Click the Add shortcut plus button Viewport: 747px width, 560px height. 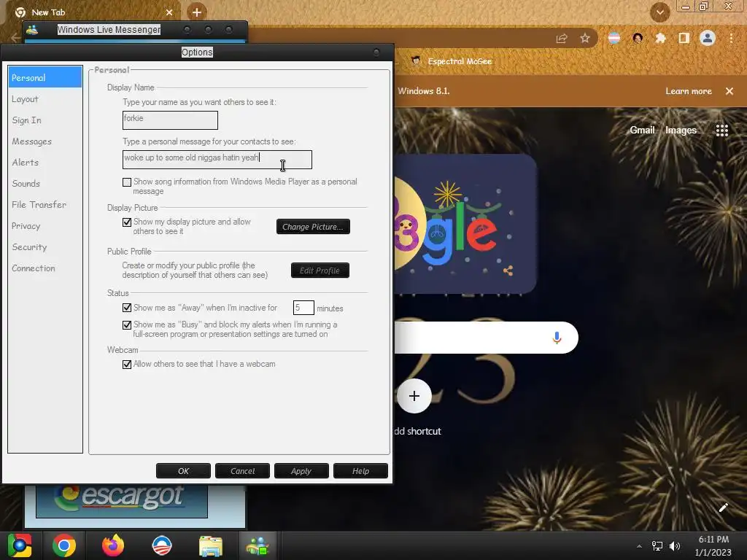[x=414, y=396]
